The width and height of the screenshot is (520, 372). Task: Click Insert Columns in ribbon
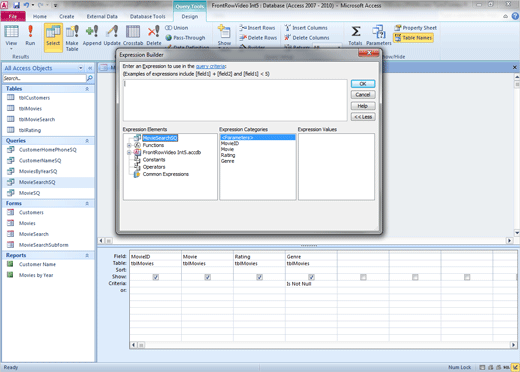click(306, 28)
